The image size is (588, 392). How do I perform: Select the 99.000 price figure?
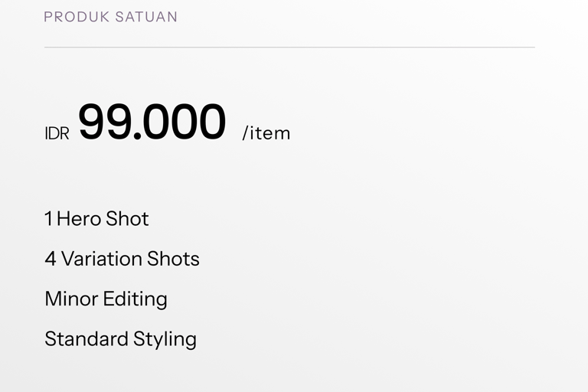(x=152, y=122)
